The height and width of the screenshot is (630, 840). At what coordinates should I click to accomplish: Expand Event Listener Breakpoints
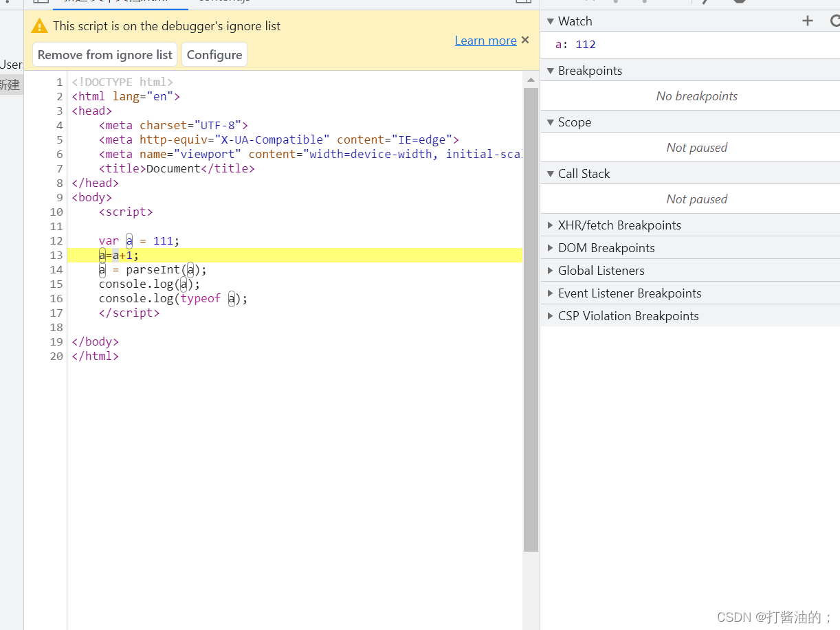[x=549, y=293]
